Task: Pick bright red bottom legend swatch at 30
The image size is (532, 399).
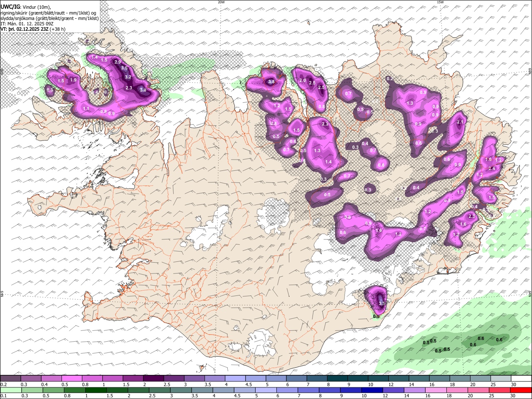Action: coord(520,390)
